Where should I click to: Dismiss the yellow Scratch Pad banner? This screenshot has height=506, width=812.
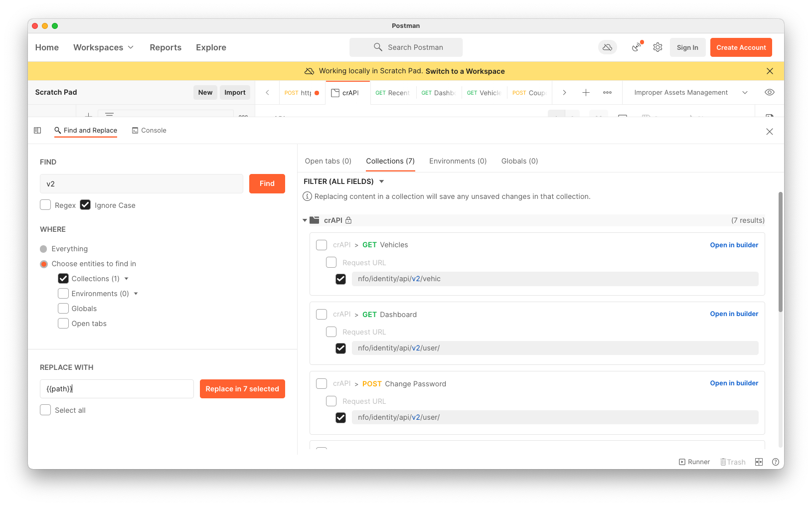pos(770,71)
